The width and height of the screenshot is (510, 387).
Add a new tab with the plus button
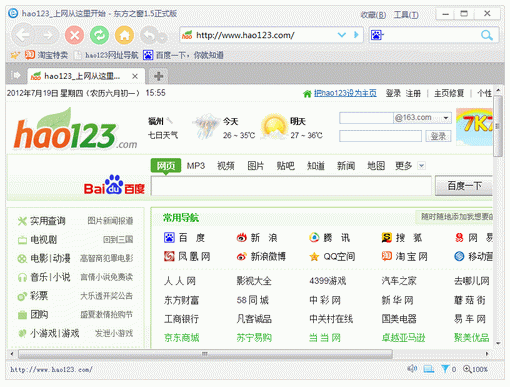[x=158, y=76]
